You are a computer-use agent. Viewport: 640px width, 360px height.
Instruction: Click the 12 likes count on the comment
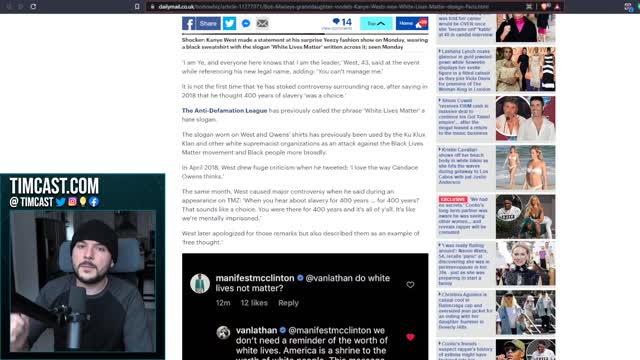(x=254, y=303)
